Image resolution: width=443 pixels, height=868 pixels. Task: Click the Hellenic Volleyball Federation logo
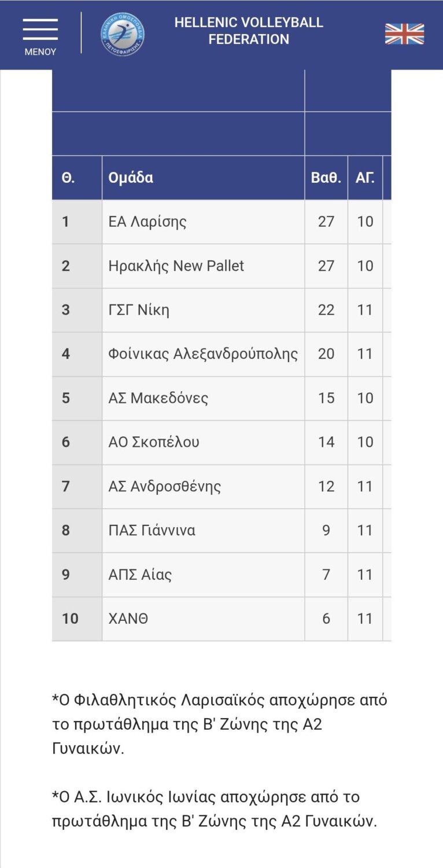pos(123,35)
